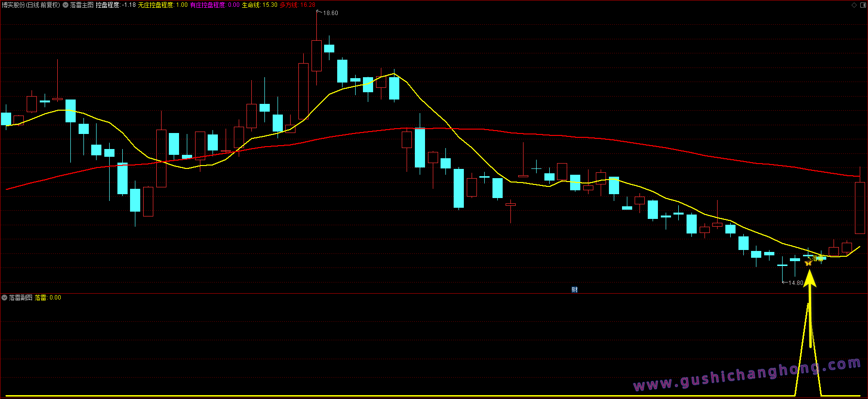This screenshot has height=399, width=868.
Task: Open the 落雷副图 indicator dropdown arrow
Action: pos(4,298)
